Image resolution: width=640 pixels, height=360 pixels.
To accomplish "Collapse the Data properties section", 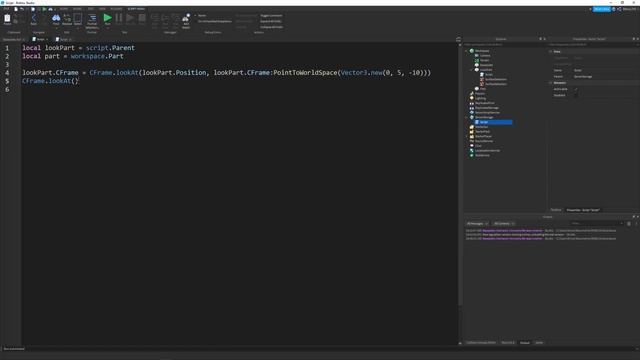I will 551,51.
